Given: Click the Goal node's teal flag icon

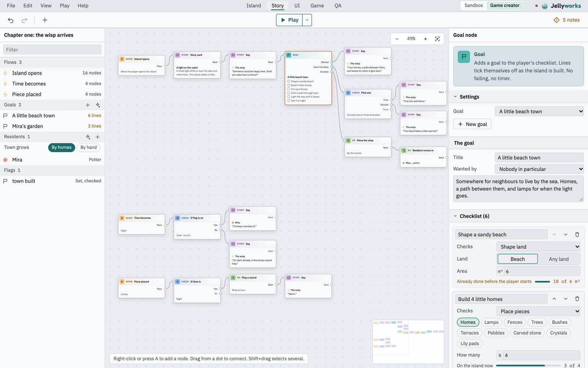Looking at the screenshot, I should [x=289, y=55].
